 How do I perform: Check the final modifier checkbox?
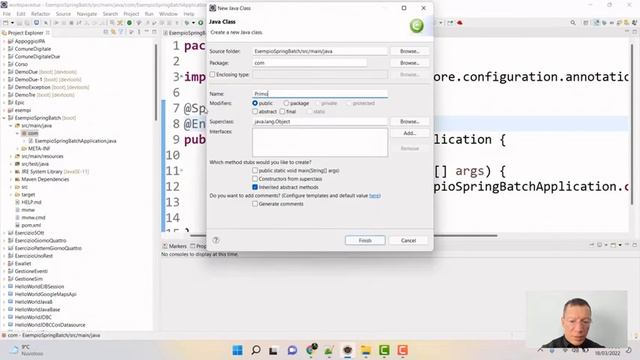coord(282,111)
